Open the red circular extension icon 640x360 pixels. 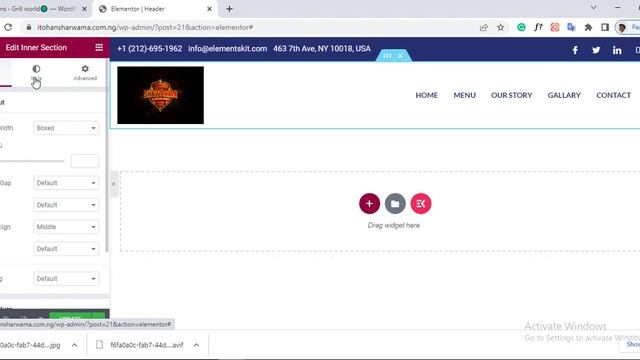click(x=555, y=27)
